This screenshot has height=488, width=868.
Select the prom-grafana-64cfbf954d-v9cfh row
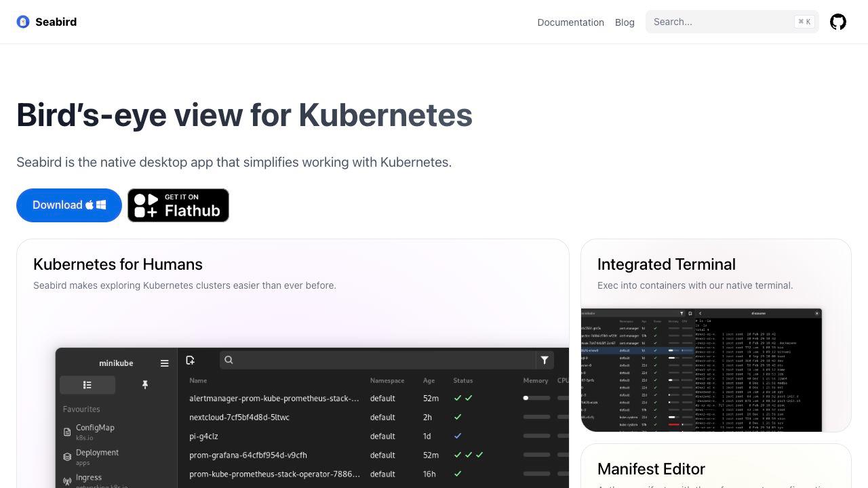[x=374, y=455]
